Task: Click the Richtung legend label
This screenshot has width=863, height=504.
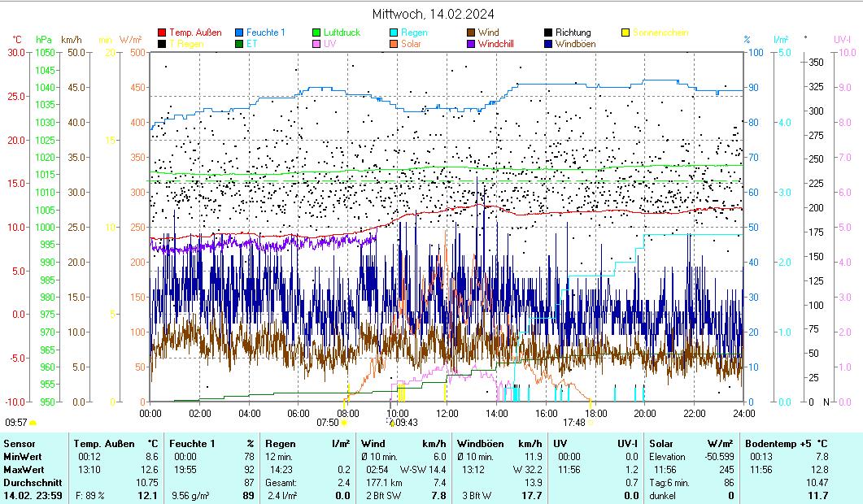Action: (573, 33)
